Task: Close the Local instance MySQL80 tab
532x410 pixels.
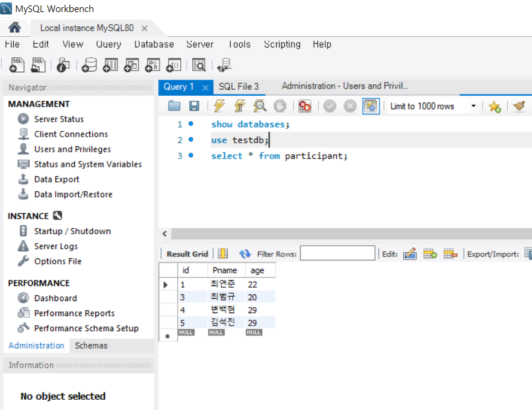Action: pyautogui.click(x=145, y=28)
